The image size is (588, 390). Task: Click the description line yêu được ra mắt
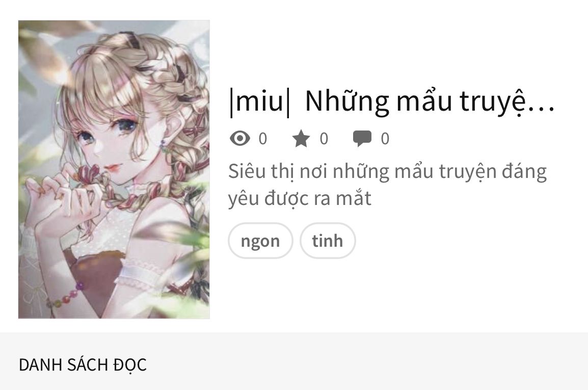point(300,198)
